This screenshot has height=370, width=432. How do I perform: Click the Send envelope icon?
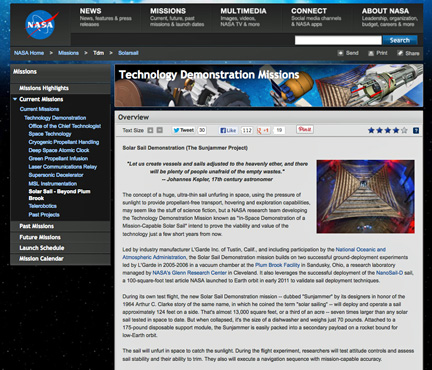pos(340,53)
